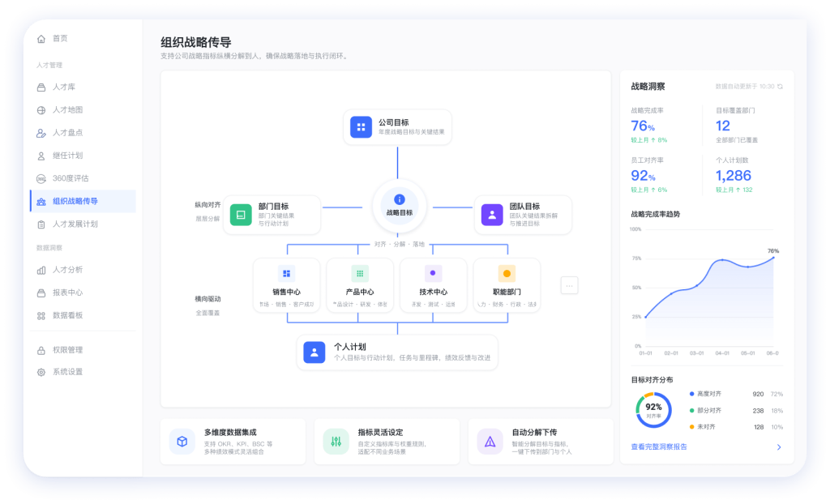Click the 76% point on trend chart

tap(773, 258)
